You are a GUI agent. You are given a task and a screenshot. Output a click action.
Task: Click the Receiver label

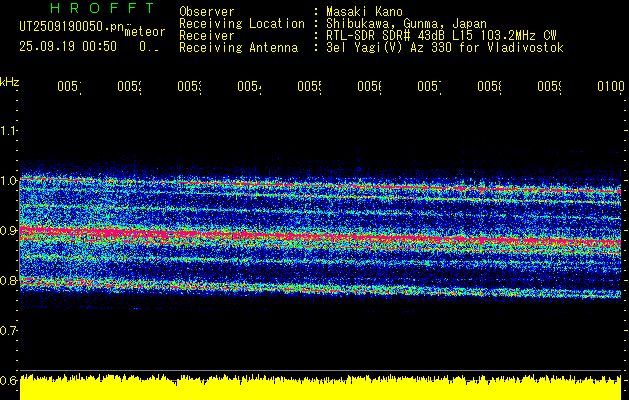207,36
